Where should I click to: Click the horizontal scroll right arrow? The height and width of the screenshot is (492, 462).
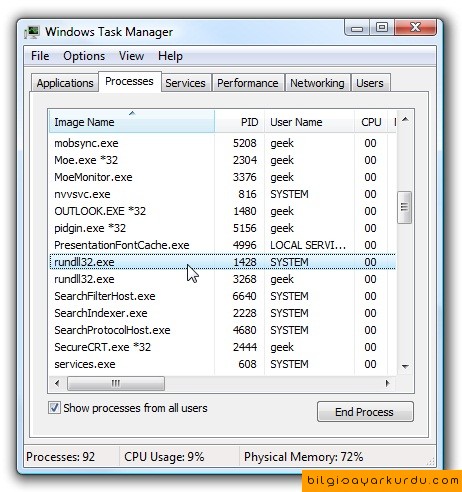click(x=387, y=383)
